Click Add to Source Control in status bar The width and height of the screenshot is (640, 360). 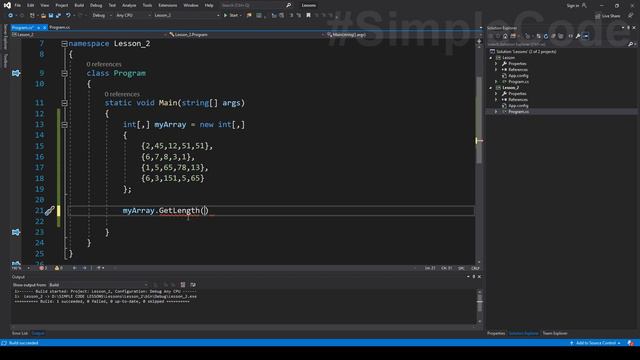click(x=596, y=343)
